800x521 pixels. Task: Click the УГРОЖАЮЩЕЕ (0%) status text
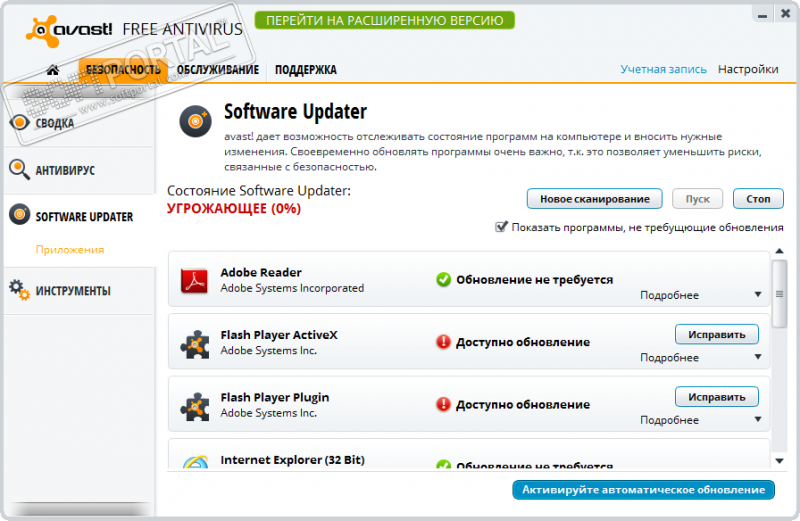pos(234,209)
